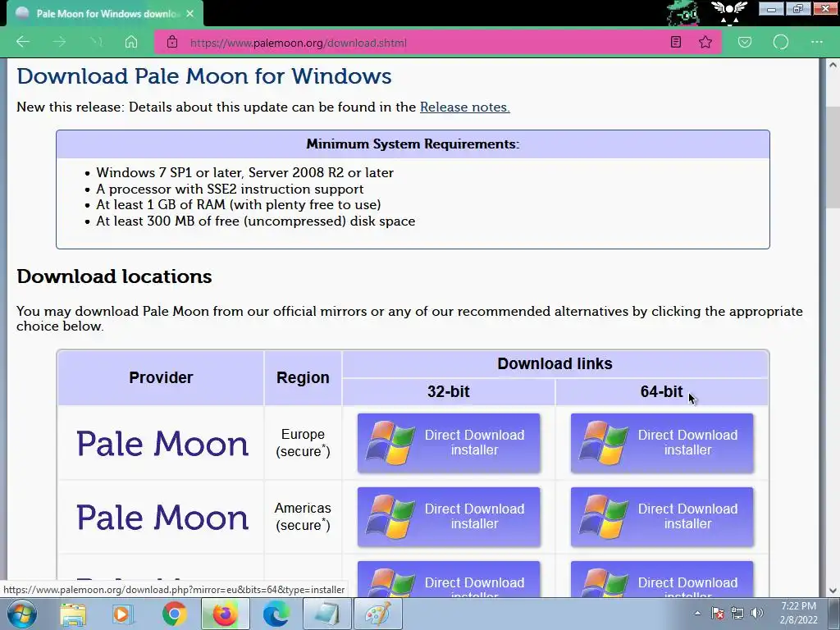Click the Download links header cell
The height and width of the screenshot is (630, 840).
point(555,363)
